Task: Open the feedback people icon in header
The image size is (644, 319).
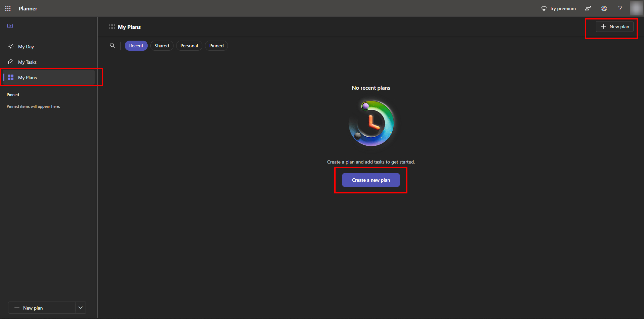Action: click(x=588, y=8)
